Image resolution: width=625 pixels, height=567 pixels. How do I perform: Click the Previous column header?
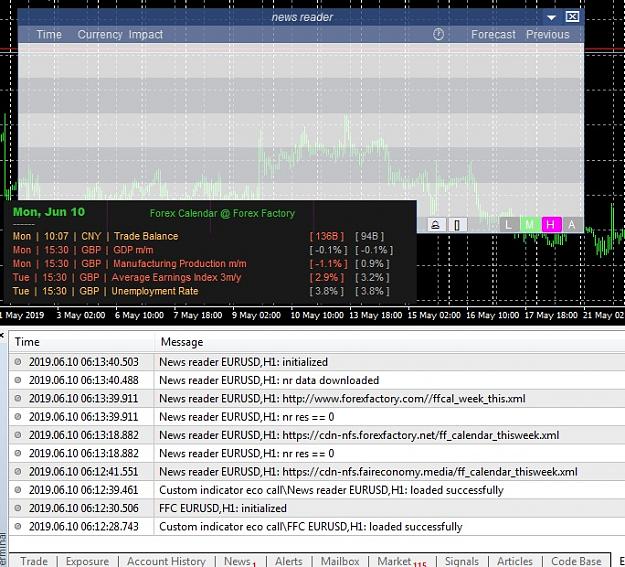tap(548, 35)
